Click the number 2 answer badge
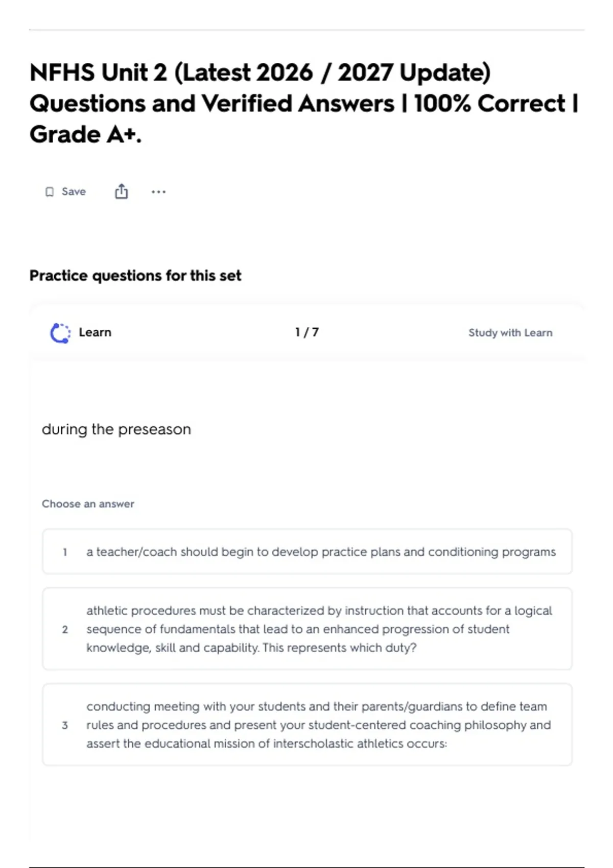The width and height of the screenshot is (613, 868). (65, 630)
